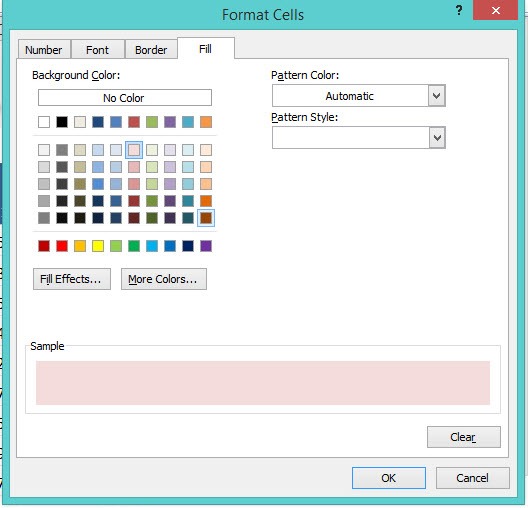Pick the black theme color swatch

[62, 122]
